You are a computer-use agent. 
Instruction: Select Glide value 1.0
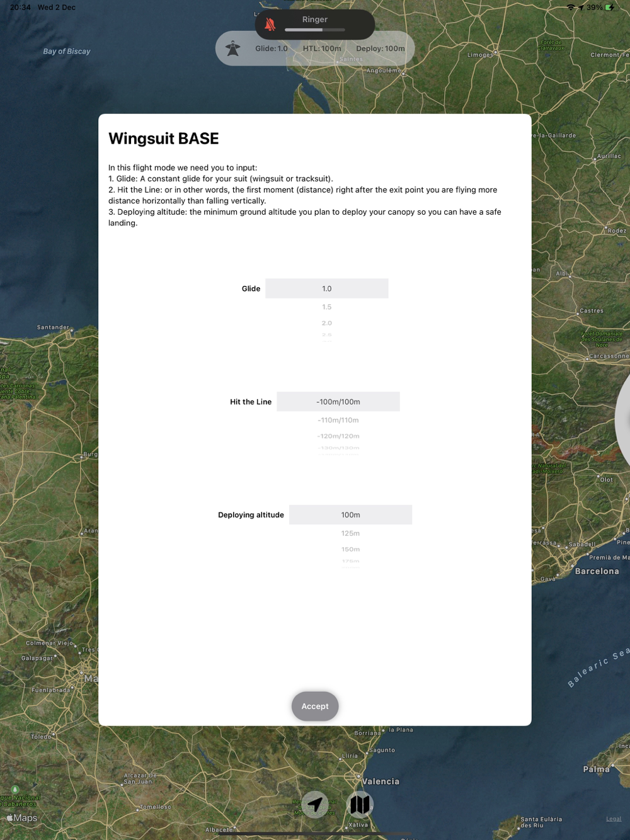[326, 288]
